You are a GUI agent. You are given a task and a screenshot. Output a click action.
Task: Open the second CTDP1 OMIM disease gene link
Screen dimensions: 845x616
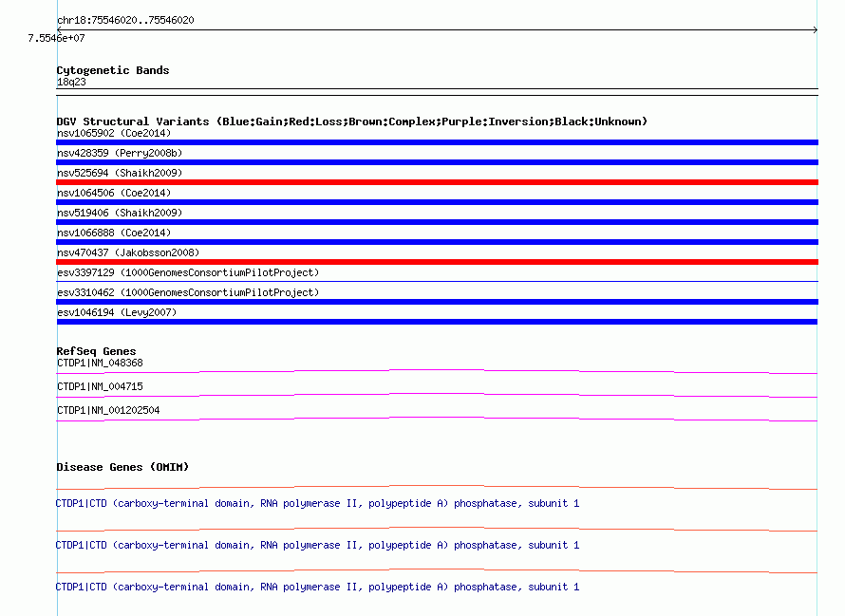[317, 546]
